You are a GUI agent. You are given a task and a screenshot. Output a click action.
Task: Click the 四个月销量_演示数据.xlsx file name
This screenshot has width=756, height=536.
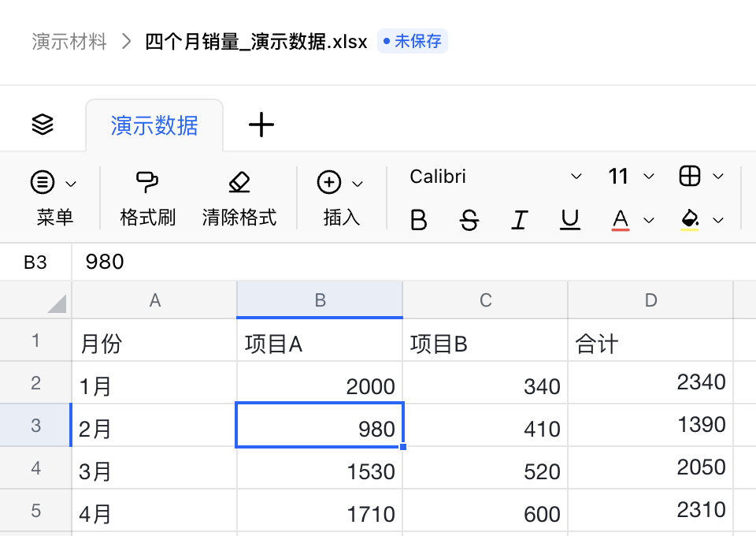[256, 42]
